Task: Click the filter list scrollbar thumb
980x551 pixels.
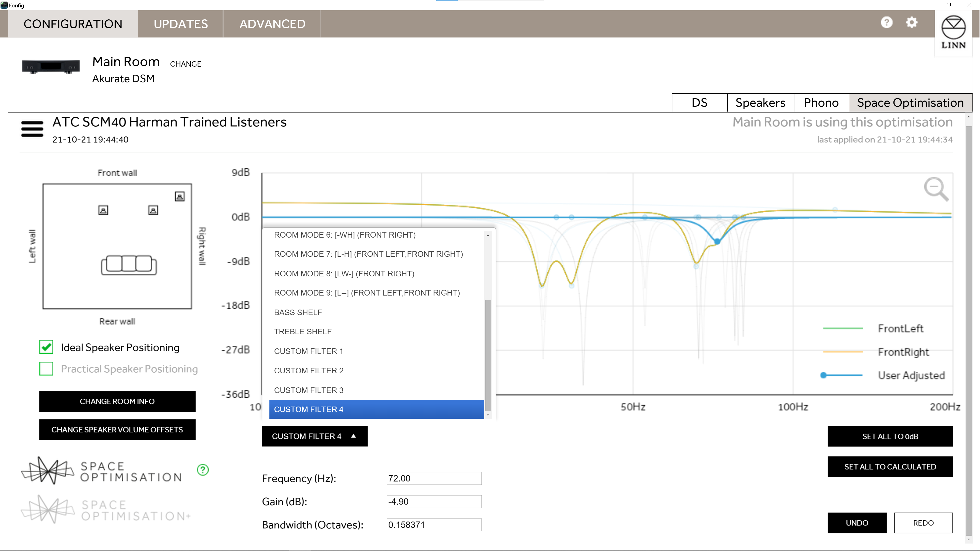Action: (x=488, y=356)
